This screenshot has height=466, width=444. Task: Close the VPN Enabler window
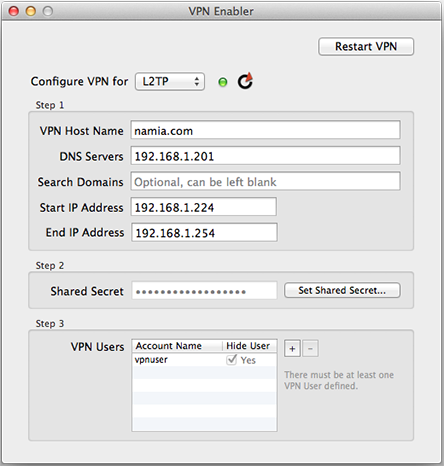pyautogui.click(x=14, y=11)
